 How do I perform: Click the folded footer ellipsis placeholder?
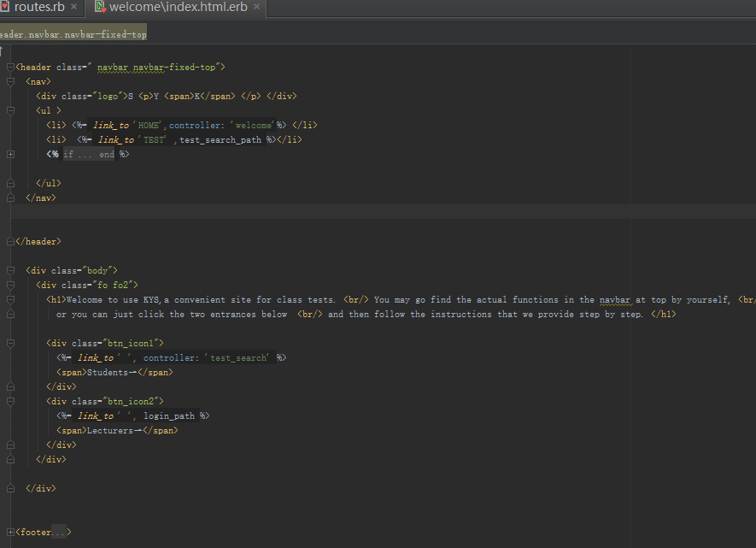click(x=58, y=533)
